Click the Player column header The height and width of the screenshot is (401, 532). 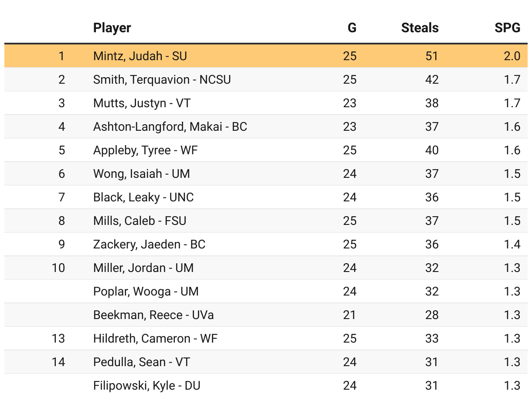click(x=112, y=28)
